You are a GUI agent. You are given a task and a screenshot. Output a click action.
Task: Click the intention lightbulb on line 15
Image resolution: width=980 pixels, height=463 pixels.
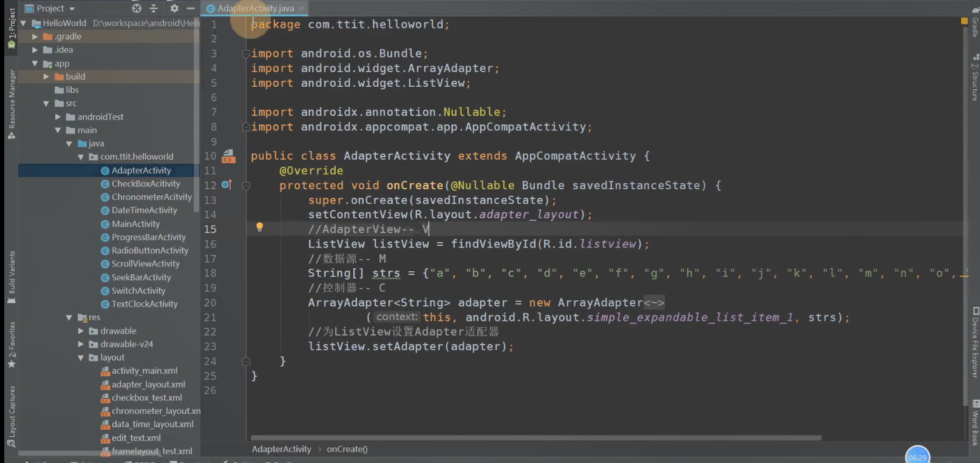(x=259, y=227)
